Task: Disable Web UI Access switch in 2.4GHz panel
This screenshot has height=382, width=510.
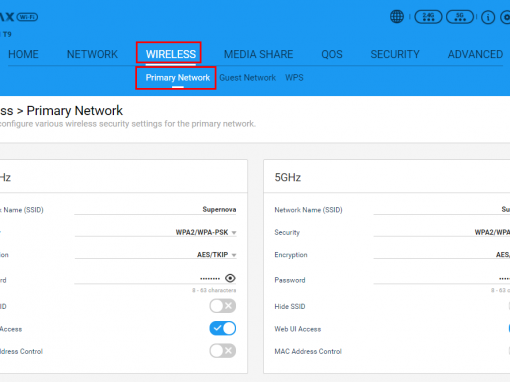Action: [x=223, y=328]
